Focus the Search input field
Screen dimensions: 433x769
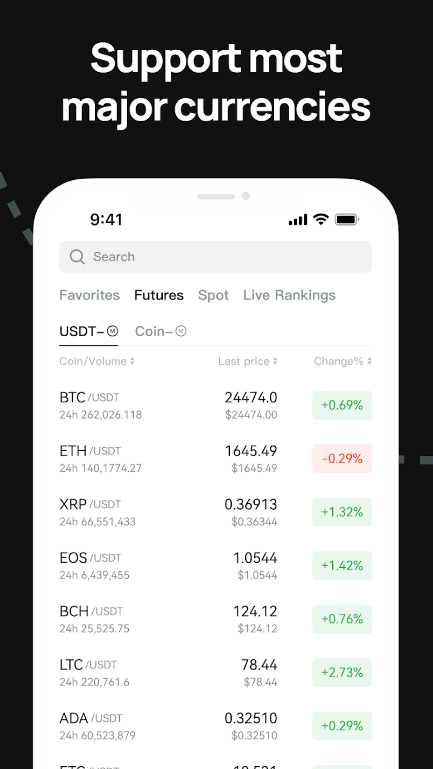(215, 256)
